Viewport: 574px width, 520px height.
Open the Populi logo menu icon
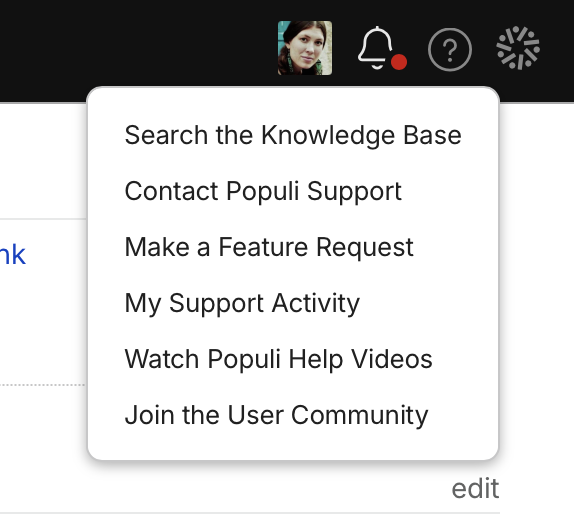518,48
